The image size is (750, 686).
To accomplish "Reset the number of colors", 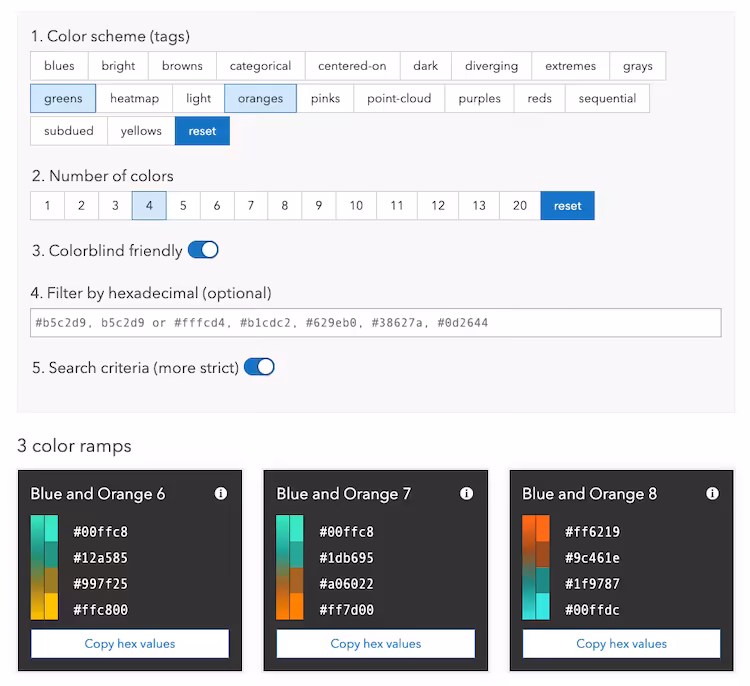I will pos(568,206).
